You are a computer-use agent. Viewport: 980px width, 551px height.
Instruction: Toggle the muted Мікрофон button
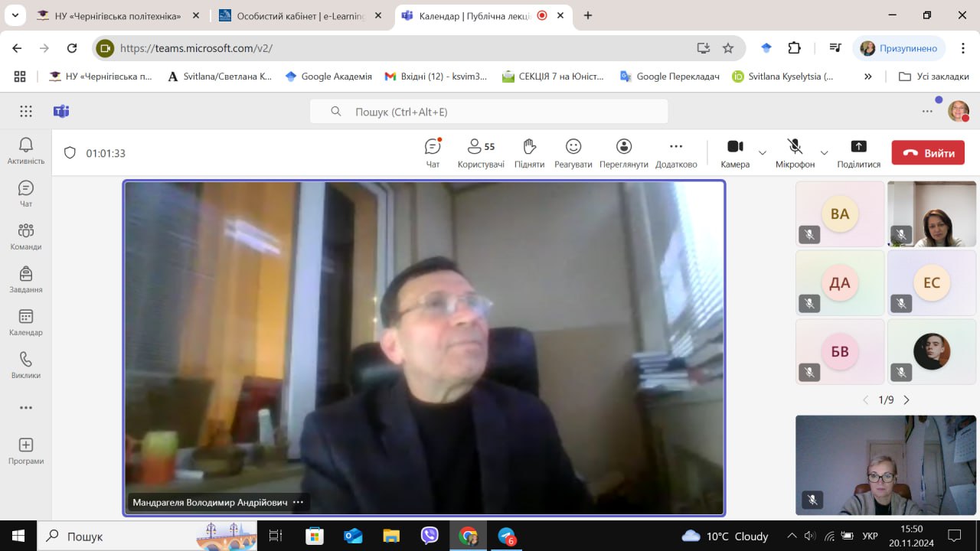(x=795, y=152)
